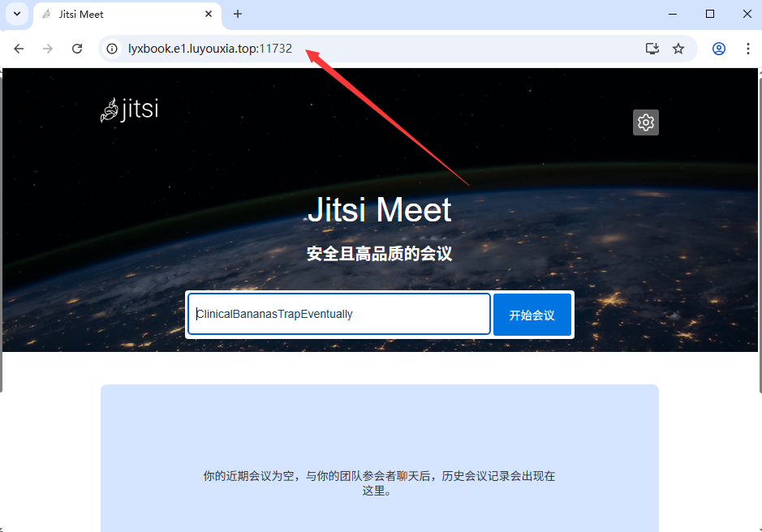Open Chrome's three-dot menu
The width and height of the screenshot is (762, 532).
click(x=747, y=49)
